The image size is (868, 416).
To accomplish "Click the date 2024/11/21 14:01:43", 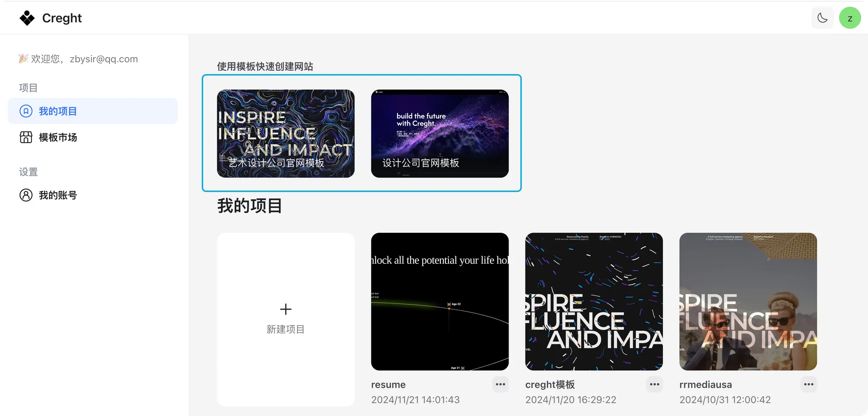I will click(415, 400).
